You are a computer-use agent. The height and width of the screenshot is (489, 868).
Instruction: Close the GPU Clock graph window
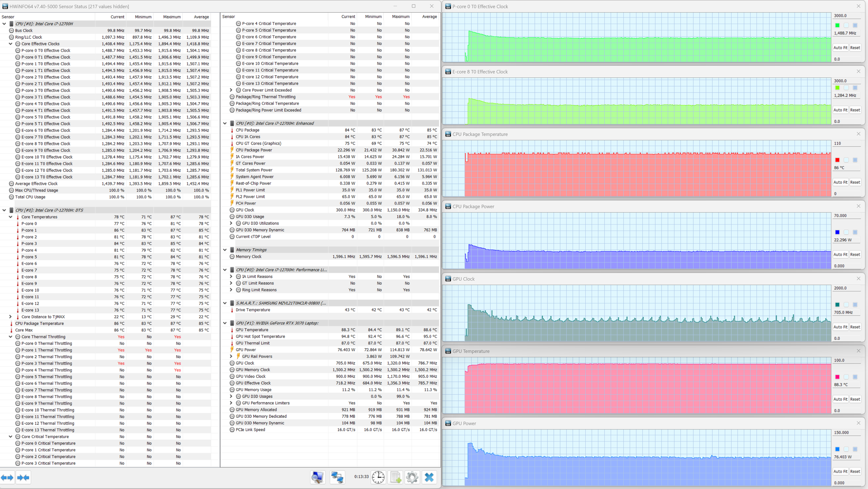click(x=858, y=279)
